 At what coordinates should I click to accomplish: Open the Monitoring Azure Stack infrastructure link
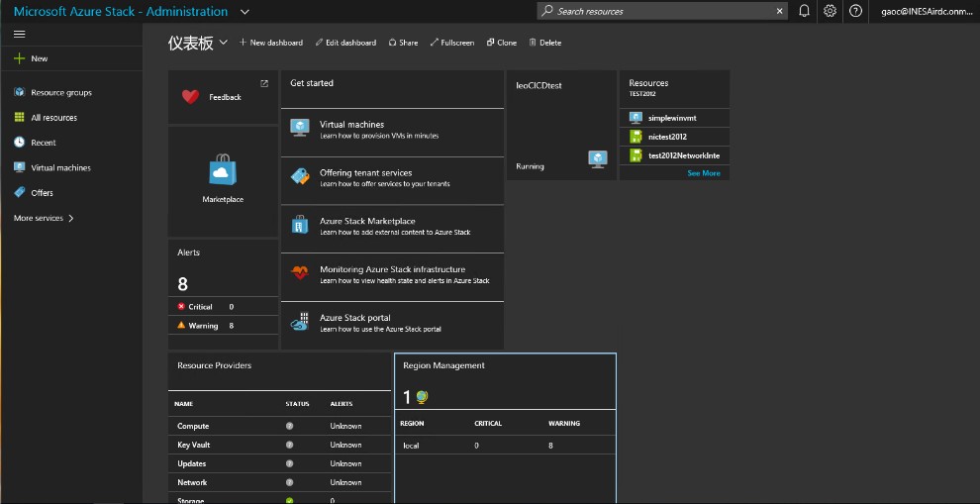point(393,269)
